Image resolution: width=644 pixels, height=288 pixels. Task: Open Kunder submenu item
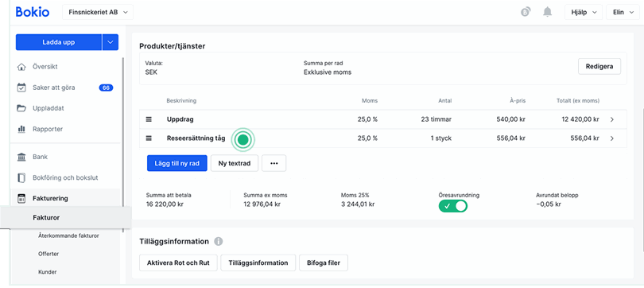[x=47, y=272]
